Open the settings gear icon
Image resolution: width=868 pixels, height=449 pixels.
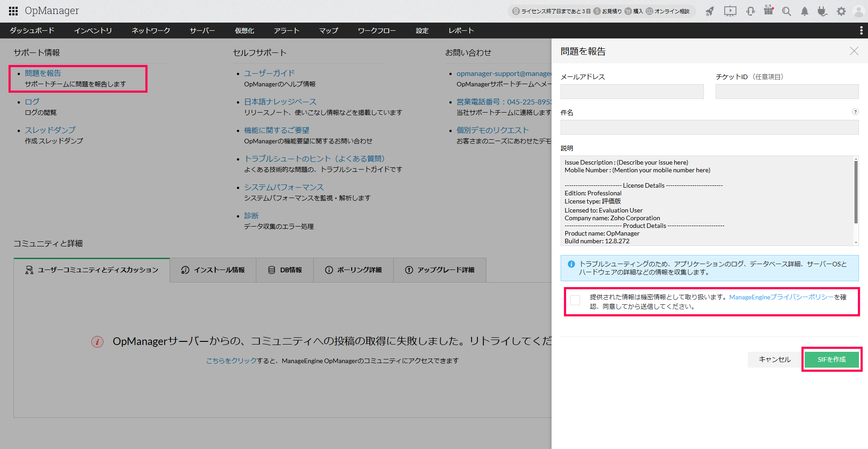pos(841,10)
